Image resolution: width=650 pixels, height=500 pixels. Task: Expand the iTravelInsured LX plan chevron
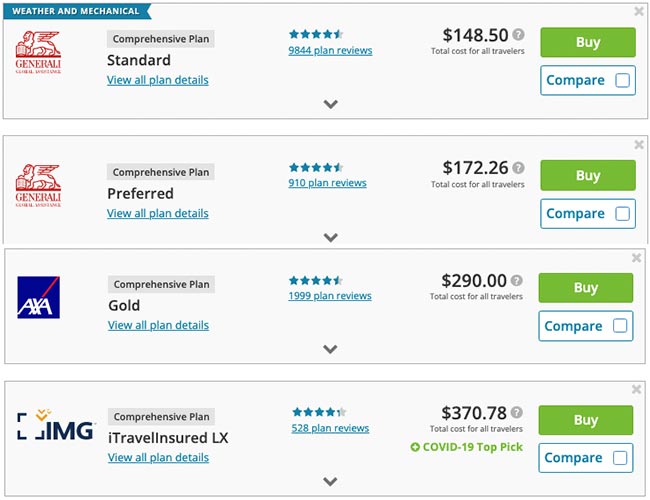pos(331,481)
